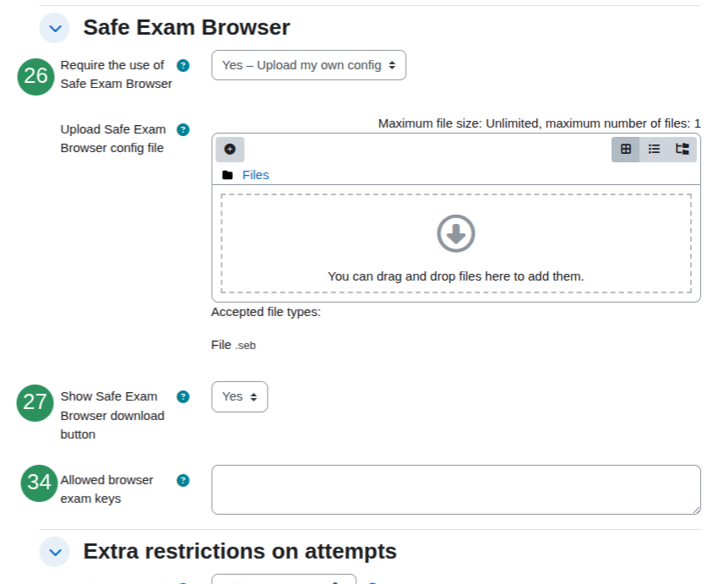Viewport: 728px width, 584px height.
Task: Click the folder icon beside Files
Action: tap(227, 175)
